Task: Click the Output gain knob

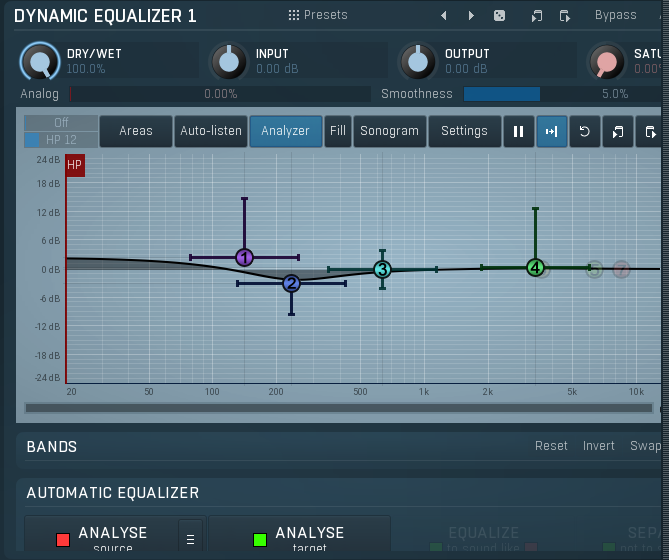Action: point(418,62)
